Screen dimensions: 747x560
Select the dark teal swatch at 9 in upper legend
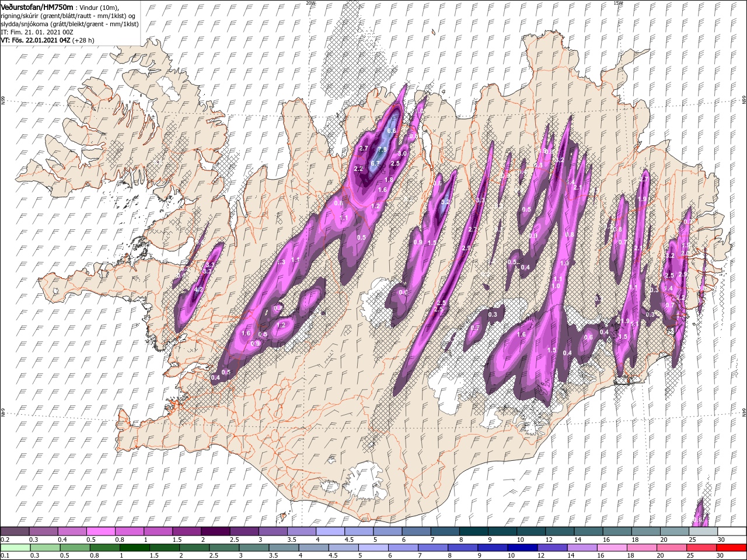coord(501,531)
